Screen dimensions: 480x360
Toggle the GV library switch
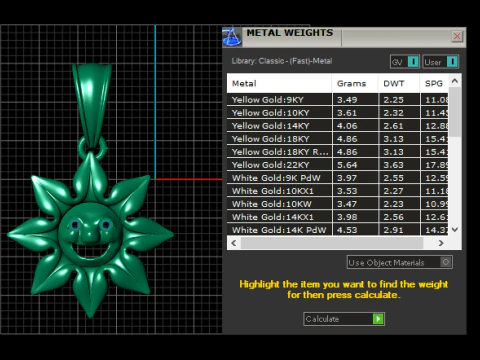[x=404, y=62]
